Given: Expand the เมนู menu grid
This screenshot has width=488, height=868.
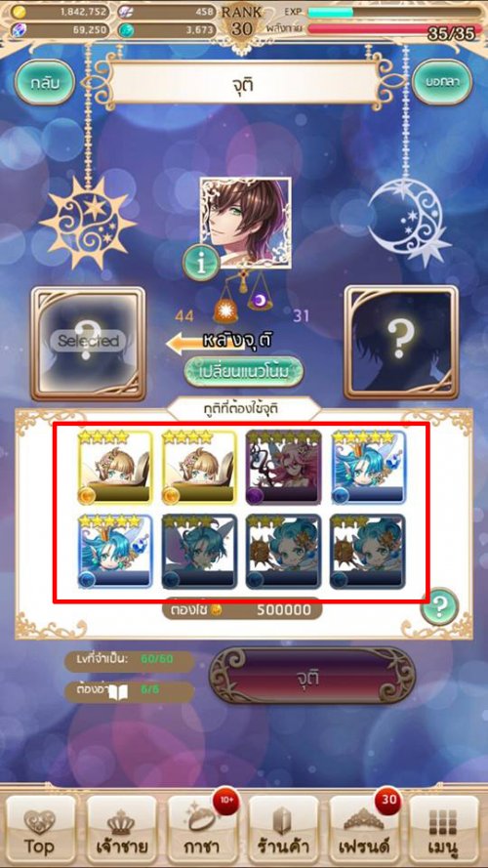Looking at the screenshot, I should 444,831.
